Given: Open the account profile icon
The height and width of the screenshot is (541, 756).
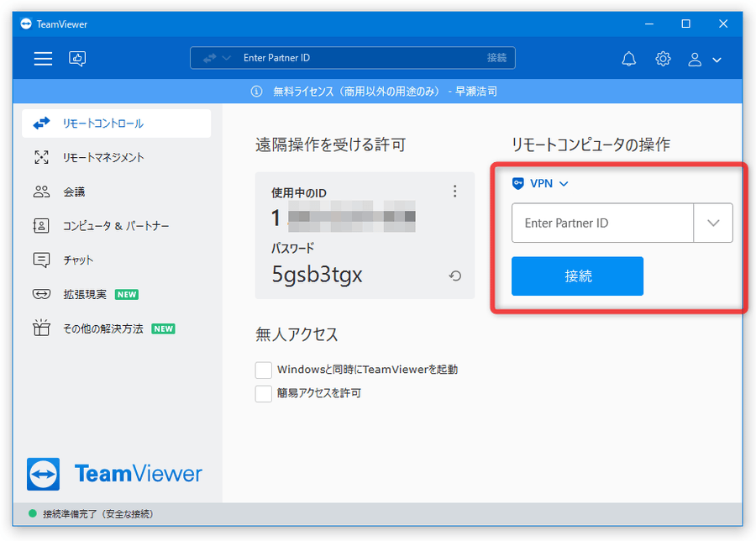Looking at the screenshot, I should coord(695,60).
